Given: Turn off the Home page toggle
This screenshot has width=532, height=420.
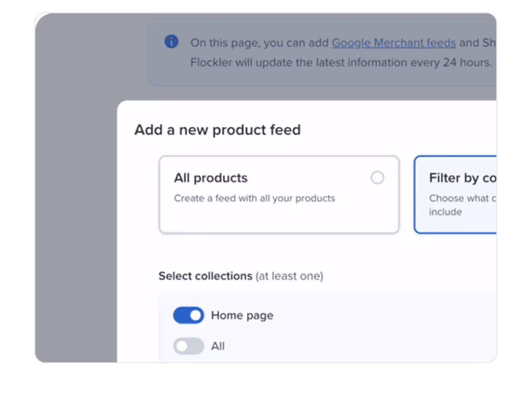Looking at the screenshot, I should pyautogui.click(x=188, y=315).
